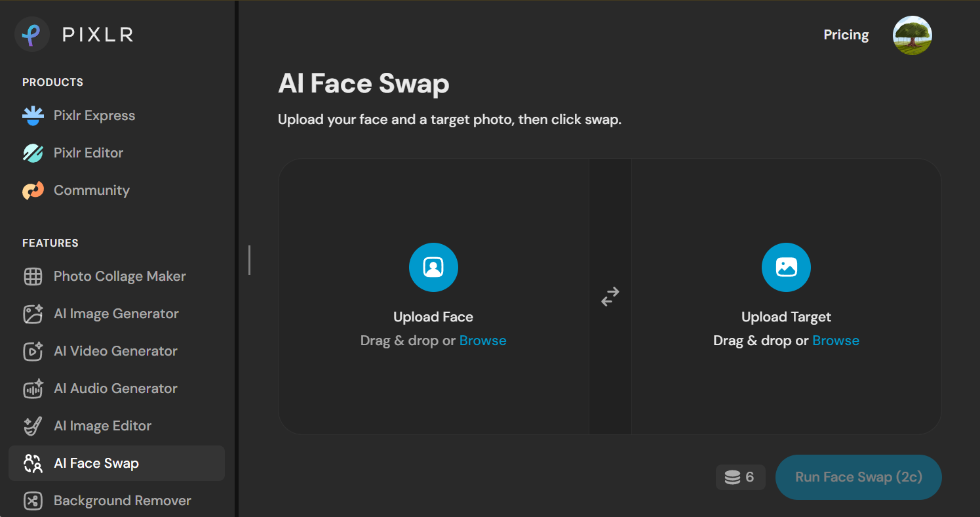Click the Photo Collage Maker grid icon

(33, 276)
